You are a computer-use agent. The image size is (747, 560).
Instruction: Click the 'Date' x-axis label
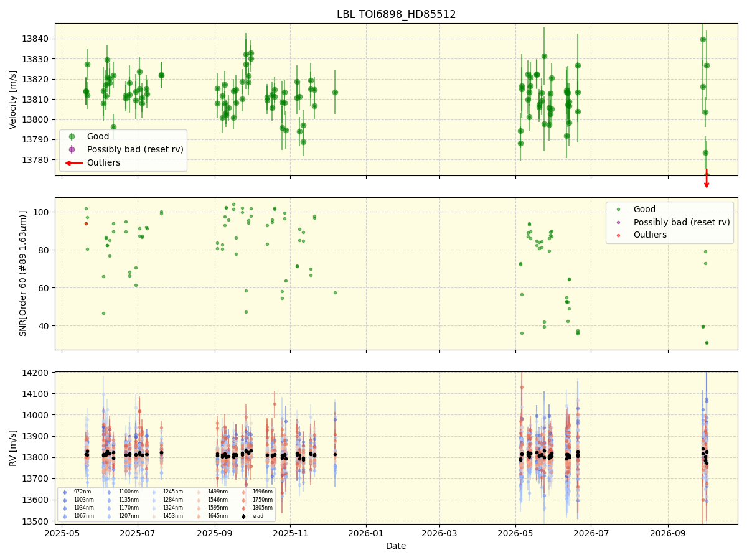tap(396, 546)
